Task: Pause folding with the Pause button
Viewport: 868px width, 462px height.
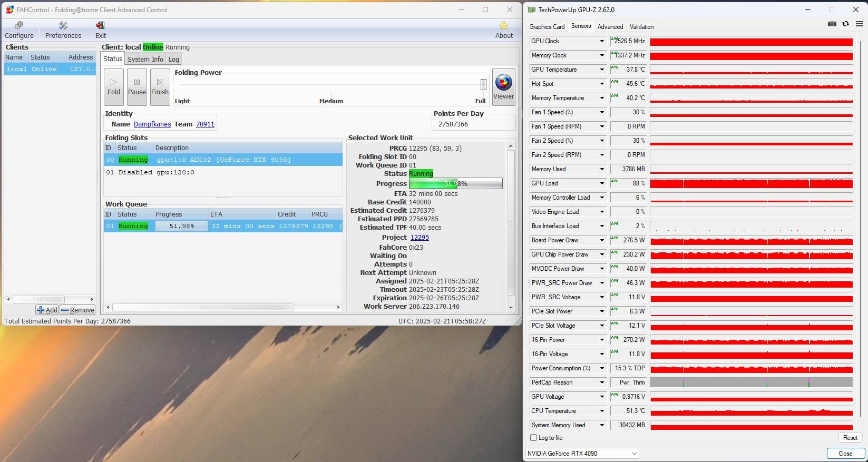Action: coord(137,87)
